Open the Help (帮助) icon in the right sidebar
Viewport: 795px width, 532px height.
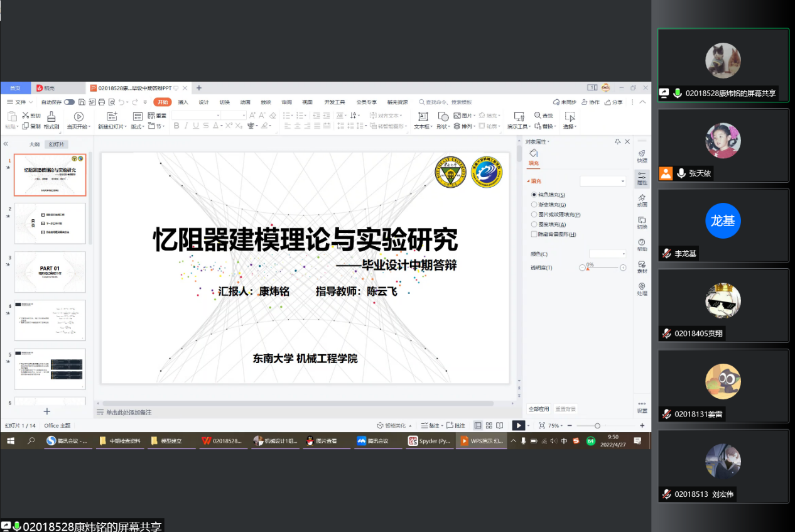pyautogui.click(x=642, y=245)
